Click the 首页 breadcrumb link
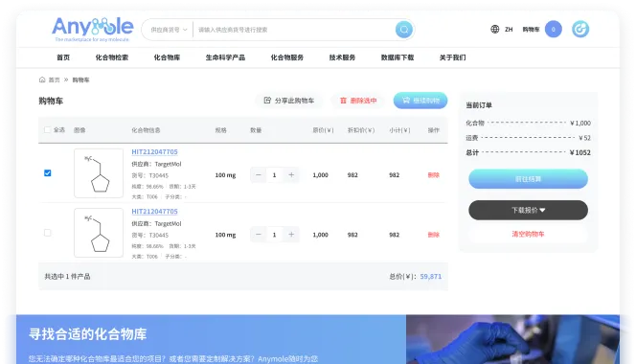 point(54,80)
